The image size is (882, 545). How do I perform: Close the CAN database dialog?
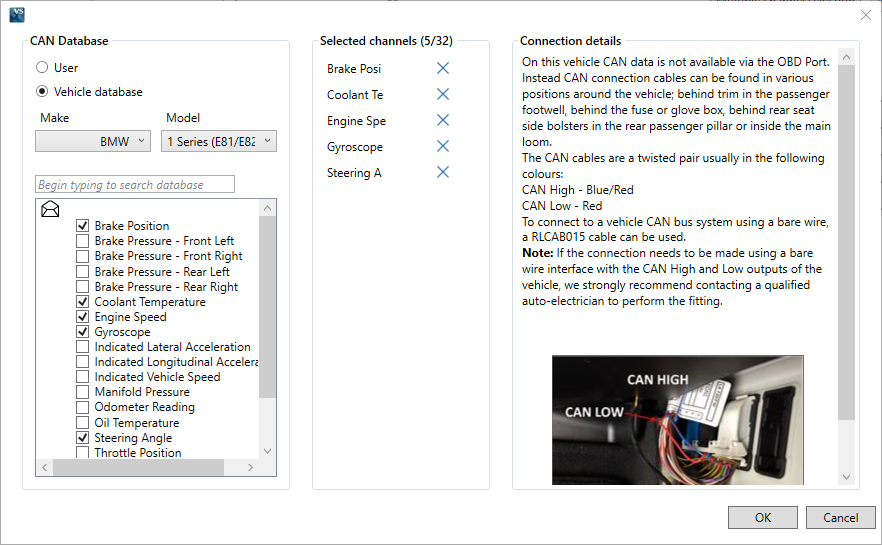click(866, 15)
